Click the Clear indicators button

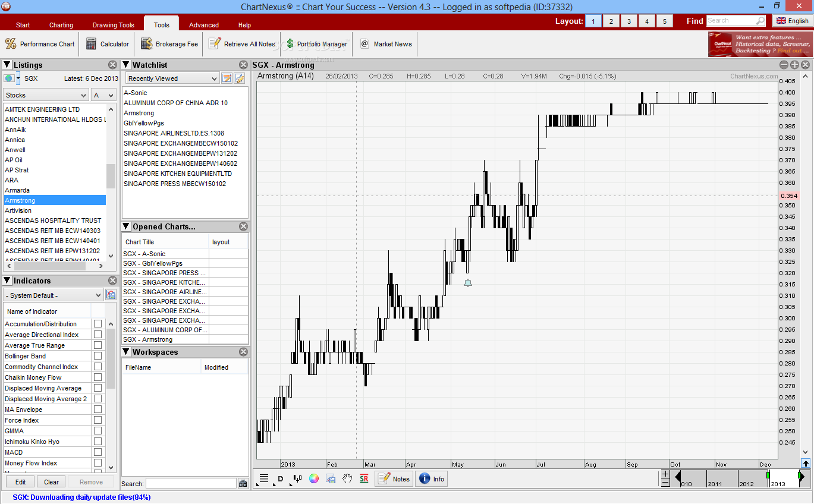click(51, 482)
